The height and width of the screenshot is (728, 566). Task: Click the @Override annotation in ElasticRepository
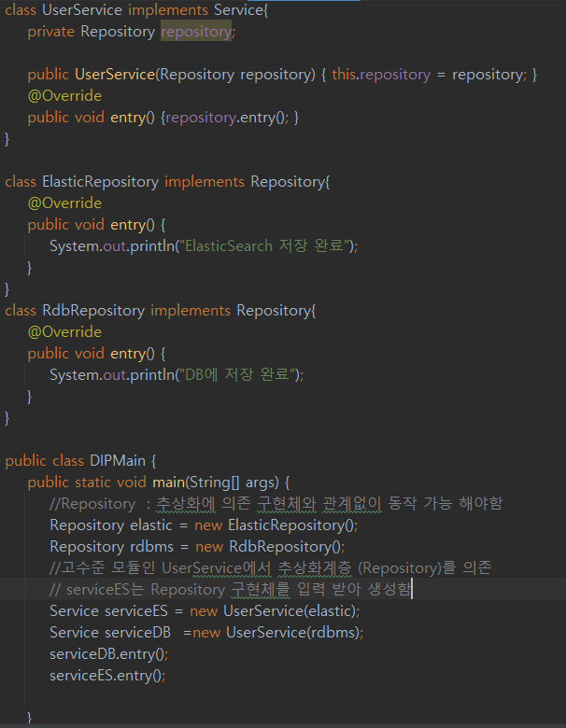64,203
